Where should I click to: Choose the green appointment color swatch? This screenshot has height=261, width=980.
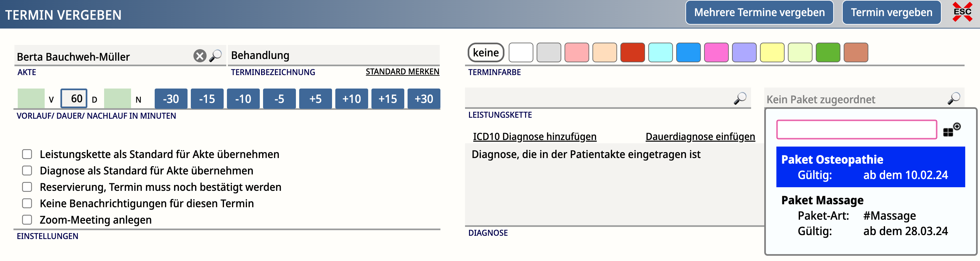coord(828,52)
